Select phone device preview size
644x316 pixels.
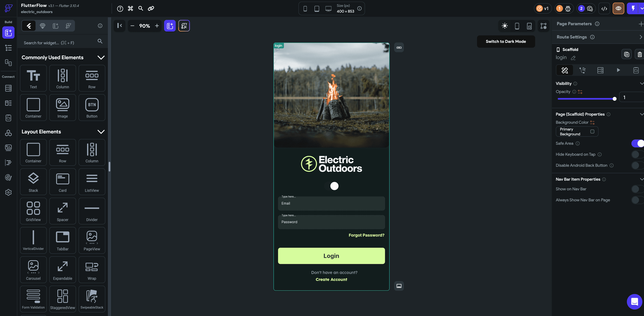pos(305,9)
